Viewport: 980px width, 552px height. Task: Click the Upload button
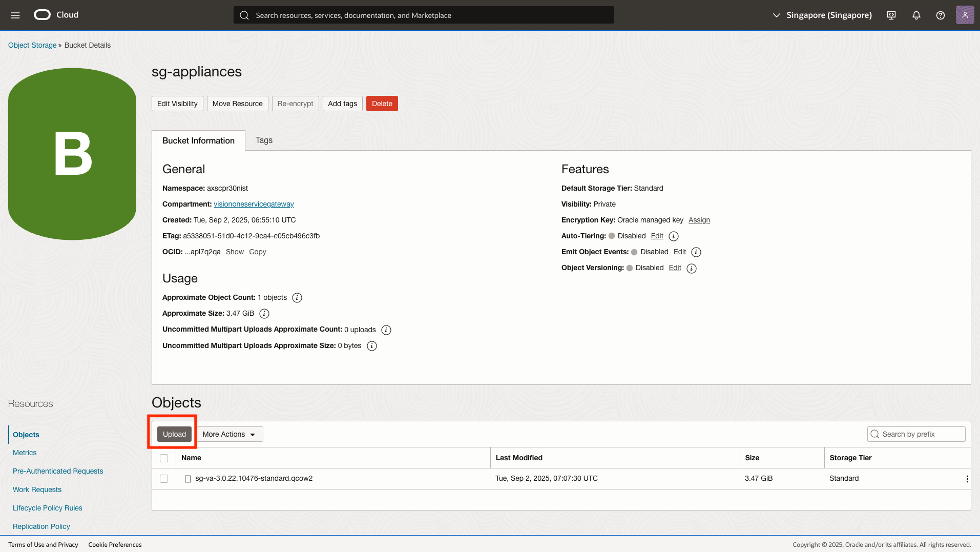click(174, 434)
